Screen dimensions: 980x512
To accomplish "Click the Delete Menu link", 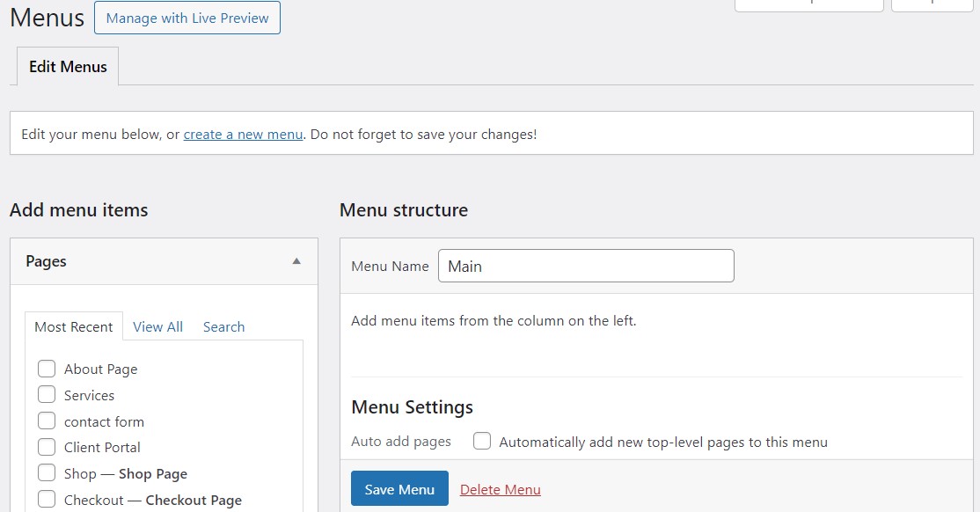I will pyautogui.click(x=500, y=489).
